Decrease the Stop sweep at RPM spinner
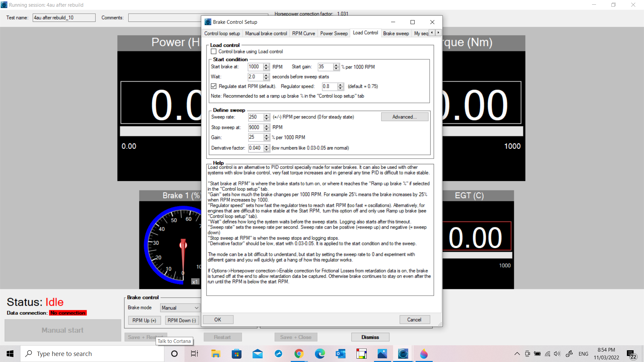The width and height of the screenshot is (644, 362). (267, 129)
